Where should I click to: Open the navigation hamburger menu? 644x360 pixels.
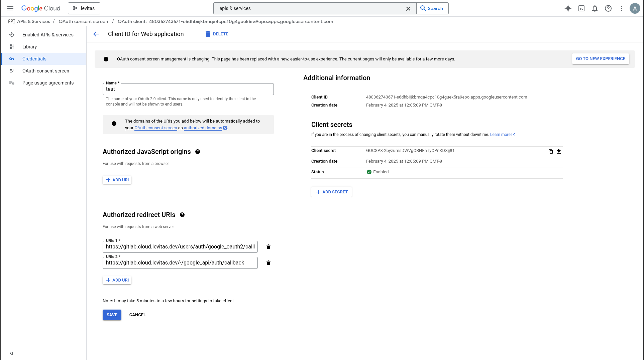[x=10, y=8]
